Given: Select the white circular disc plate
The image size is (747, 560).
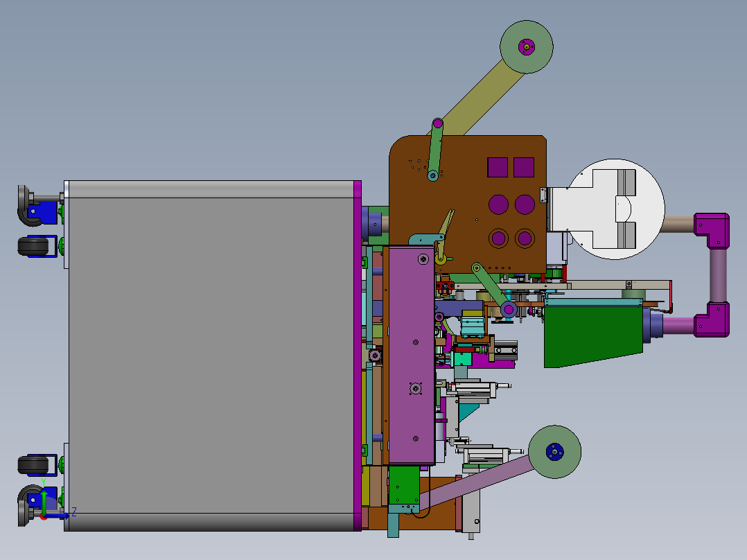Looking at the screenshot, I should coord(615,209).
